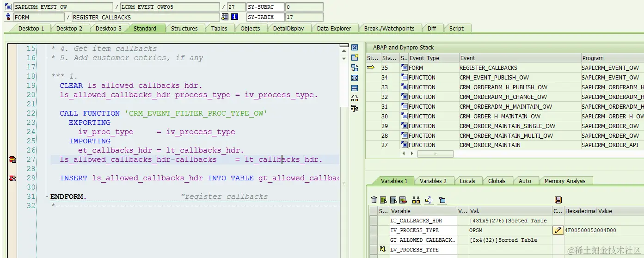Viewport: 644px width, 258px height.
Task: Switch to the Globals tab
Action: [497, 181]
